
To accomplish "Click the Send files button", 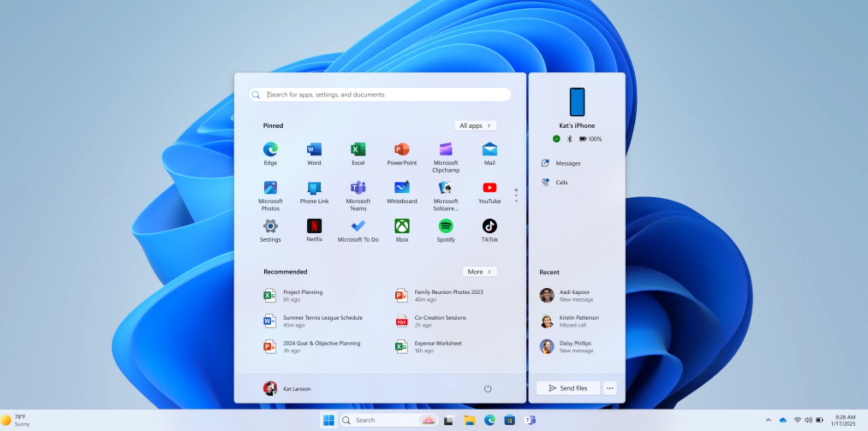I will [568, 388].
